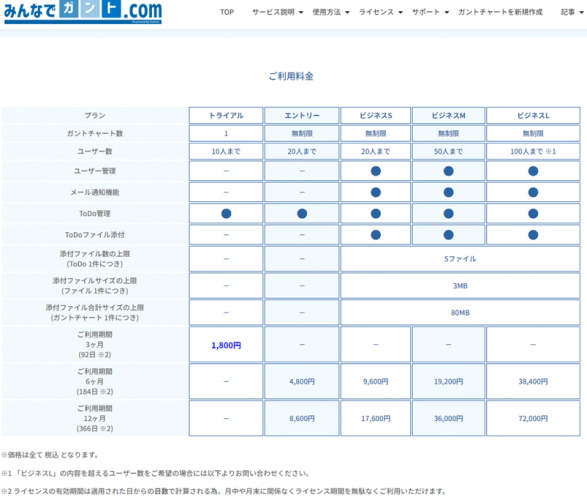Open the TOP navigation item
This screenshot has height=500, width=587.
tap(227, 12)
